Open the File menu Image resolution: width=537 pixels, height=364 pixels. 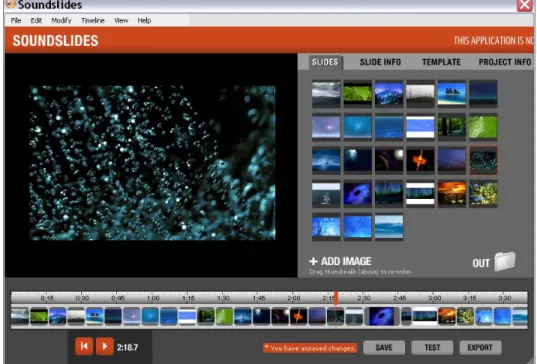(x=16, y=21)
